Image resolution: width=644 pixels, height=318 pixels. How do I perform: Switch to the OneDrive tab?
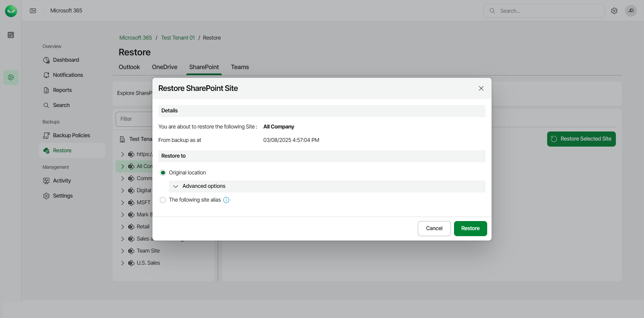[x=165, y=67]
